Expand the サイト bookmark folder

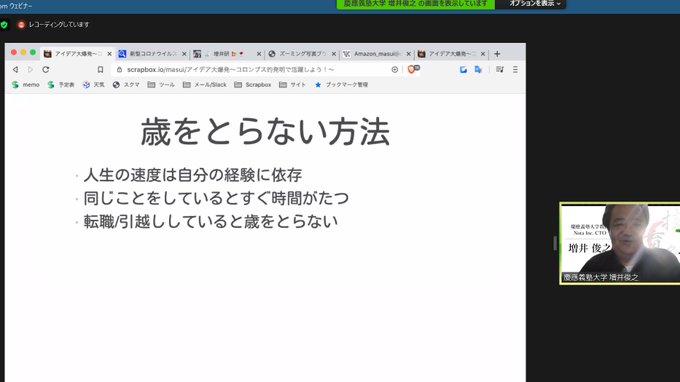[x=293, y=85]
